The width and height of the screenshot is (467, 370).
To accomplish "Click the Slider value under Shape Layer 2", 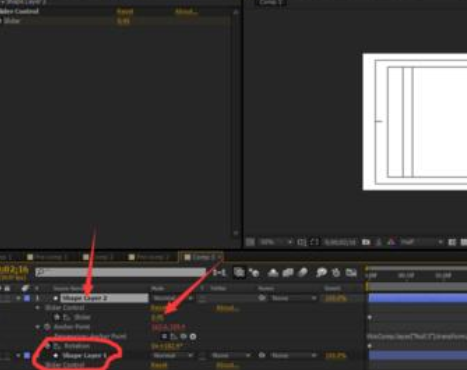I will click(157, 318).
